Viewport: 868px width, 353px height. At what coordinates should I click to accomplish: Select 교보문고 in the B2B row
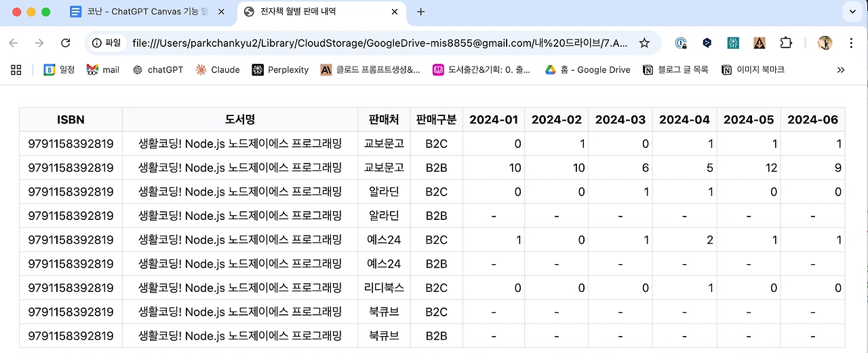pyautogui.click(x=384, y=168)
